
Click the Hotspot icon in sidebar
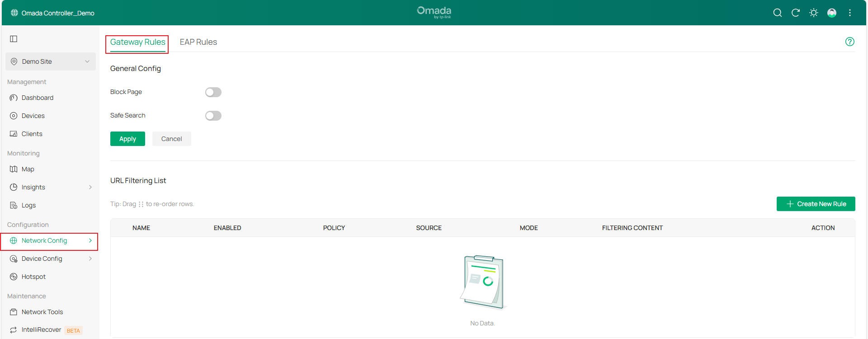[x=14, y=277]
